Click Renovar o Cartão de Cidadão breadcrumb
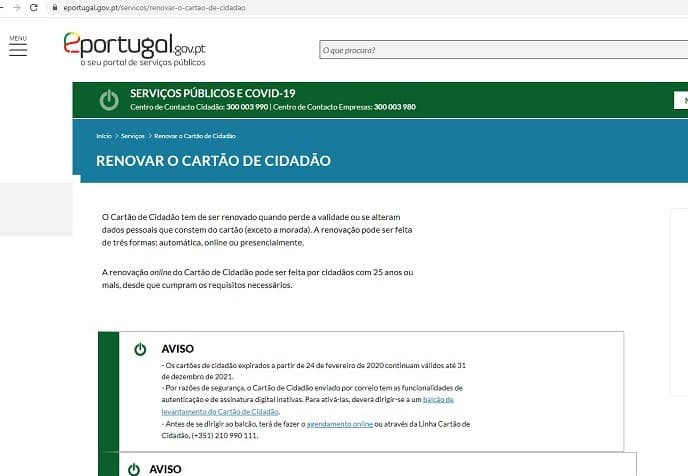The height and width of the screenshot is (476, 688). [x=195, y=136]
